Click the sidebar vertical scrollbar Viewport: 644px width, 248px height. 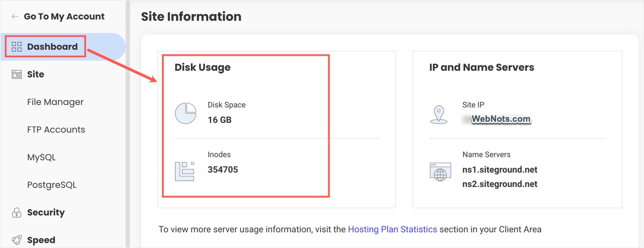(128, 124)
